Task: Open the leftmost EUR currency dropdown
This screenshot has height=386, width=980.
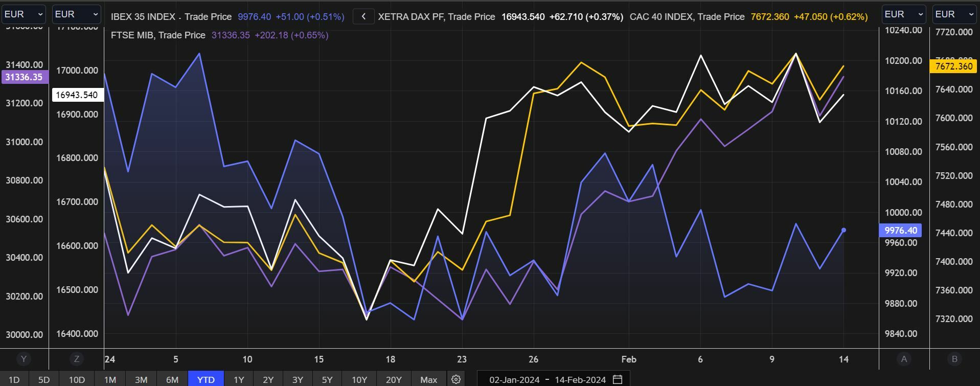Action: tap(24, 14)
